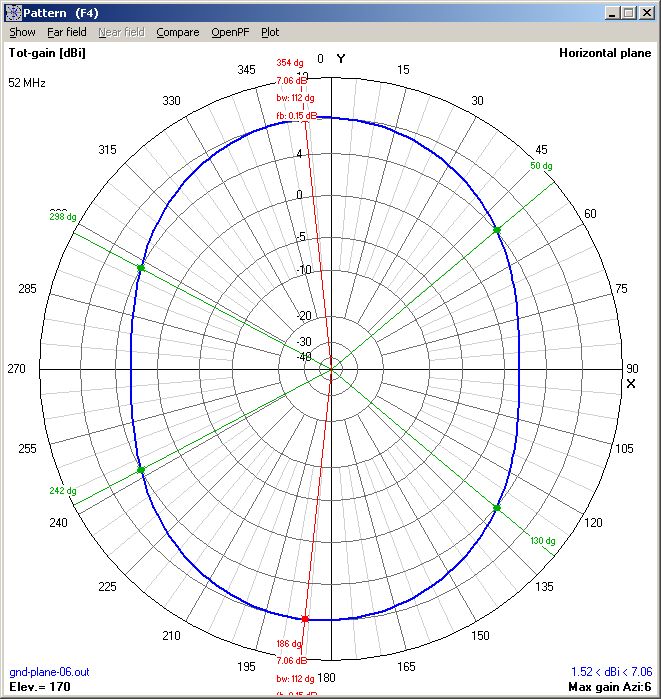661x699 pixels.
Task: Minimize the Pattern window
Action: pos(612,12)
